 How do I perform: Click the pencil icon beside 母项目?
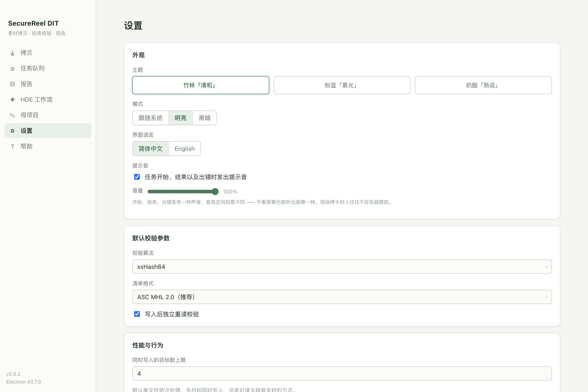pyautogui.click(x=12, y=115)
